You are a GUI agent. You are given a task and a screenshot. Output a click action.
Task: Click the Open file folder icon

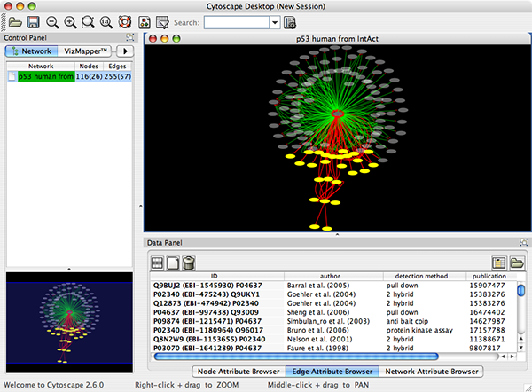click(x=14, y=21)
